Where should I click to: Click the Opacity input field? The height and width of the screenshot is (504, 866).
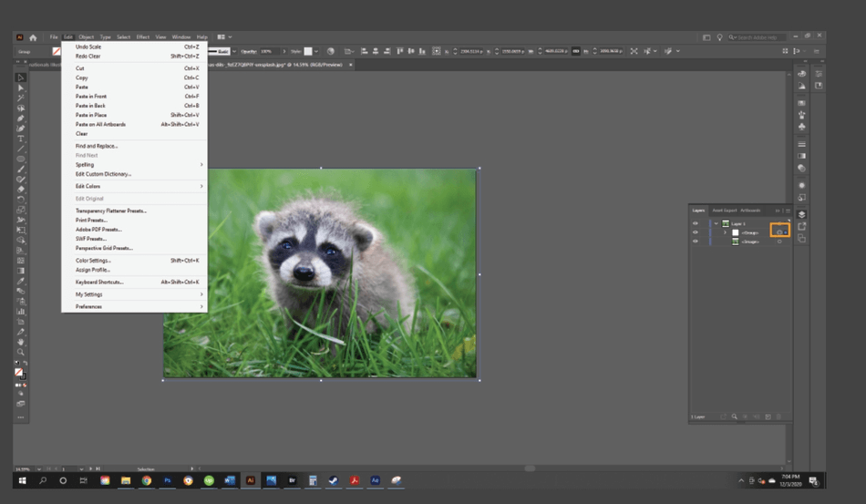[x=269, y=51]
